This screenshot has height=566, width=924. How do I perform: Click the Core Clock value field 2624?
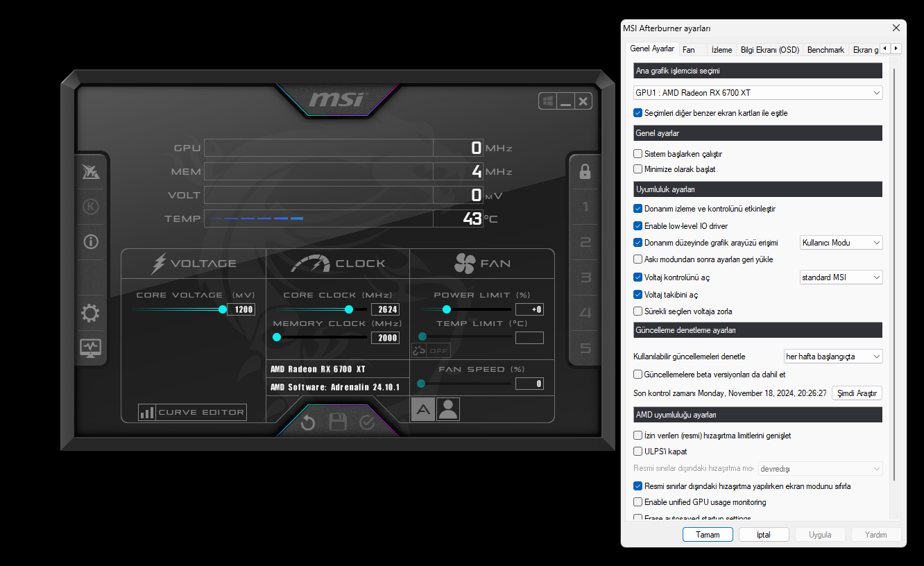pyautogui.click(x=385, y=309)
